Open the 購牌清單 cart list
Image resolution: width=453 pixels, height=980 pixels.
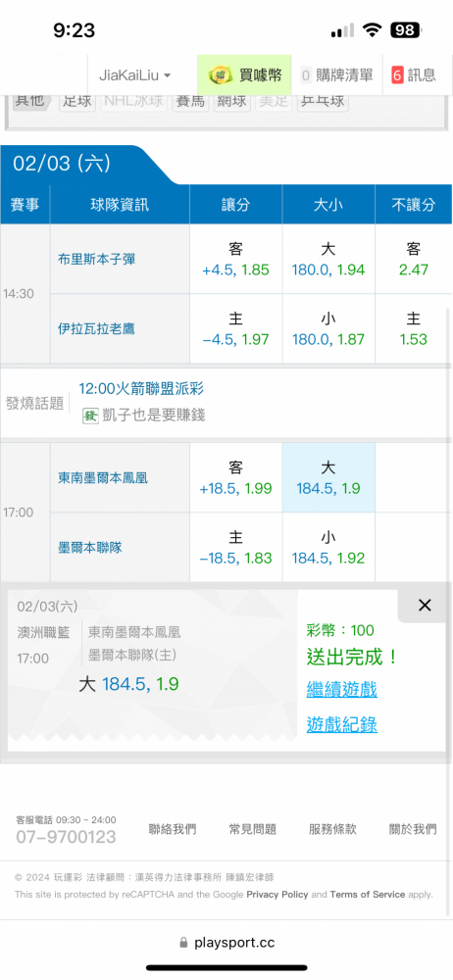336,75
